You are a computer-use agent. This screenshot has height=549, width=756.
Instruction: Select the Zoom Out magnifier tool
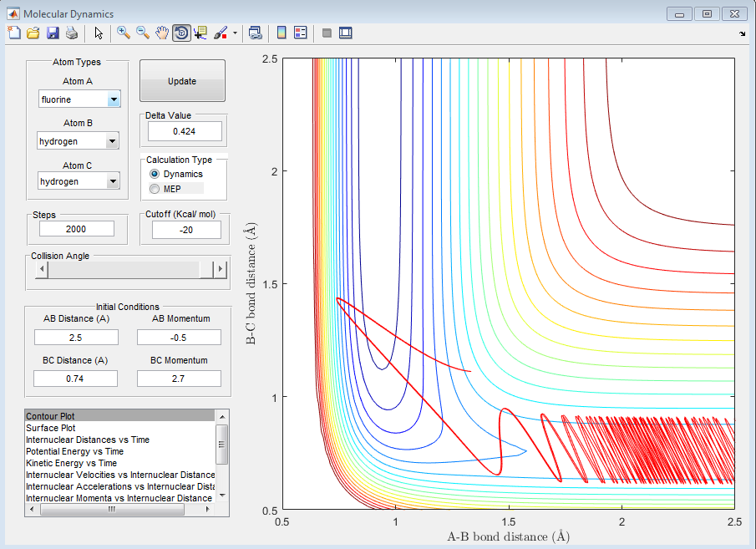click(x=143, y=33)
